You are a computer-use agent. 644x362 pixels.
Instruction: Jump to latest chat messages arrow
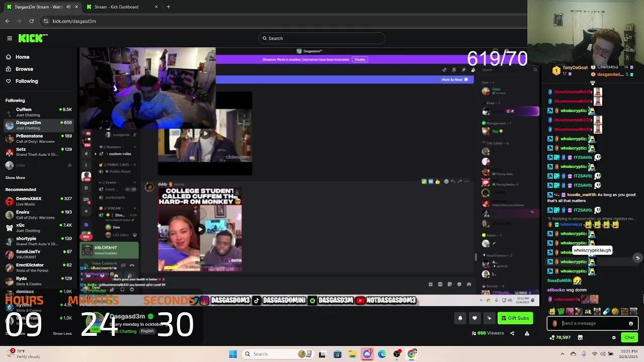pyautogui.click(x=637, y=258)
